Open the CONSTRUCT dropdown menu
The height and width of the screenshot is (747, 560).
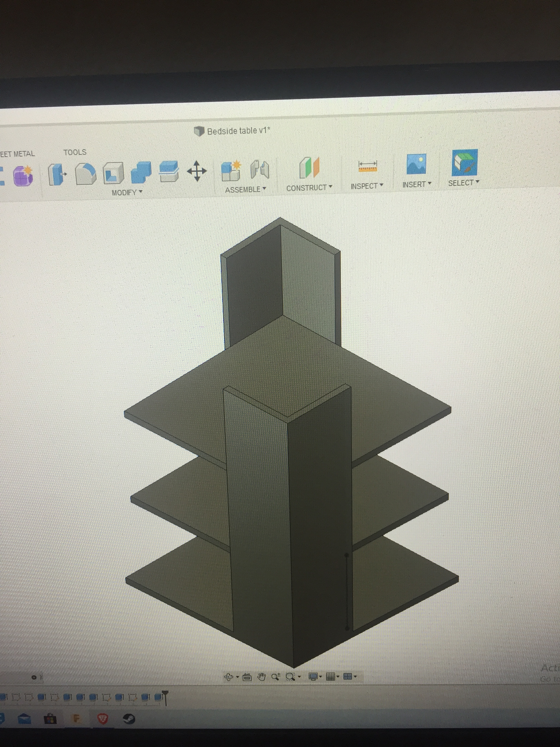click(309, 188)
